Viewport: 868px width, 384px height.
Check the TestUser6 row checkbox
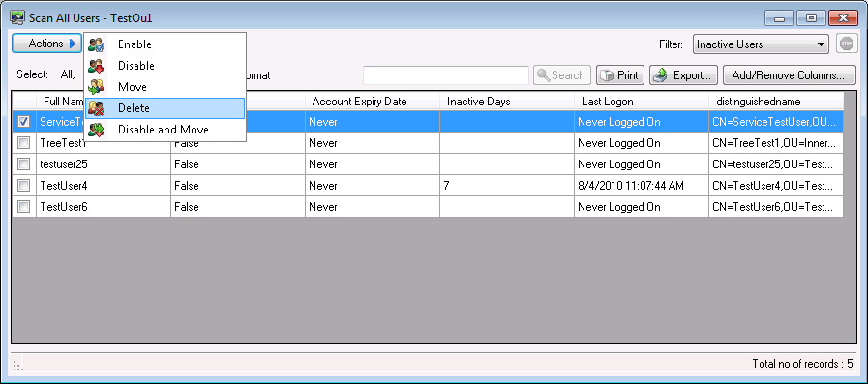[24, 207]
